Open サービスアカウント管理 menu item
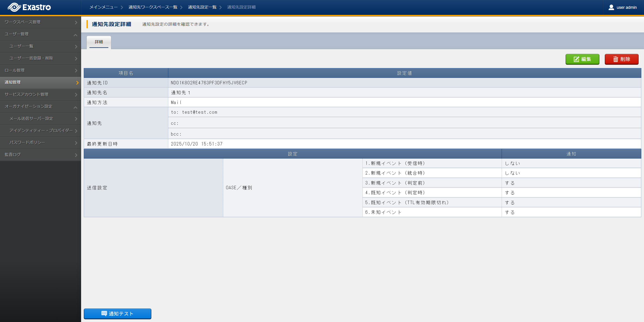 [x=27, y=94]
